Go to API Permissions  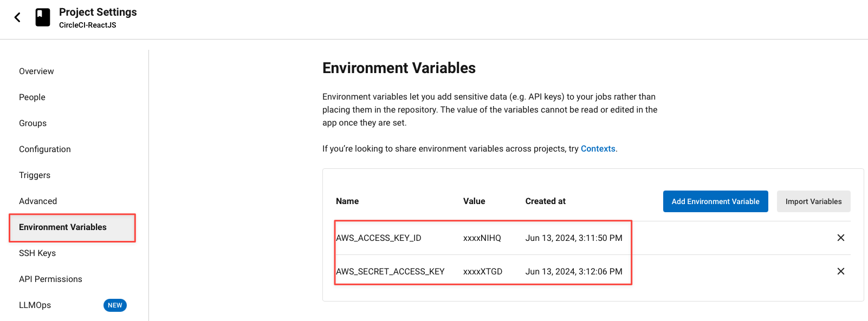click(x=50, y=279)
